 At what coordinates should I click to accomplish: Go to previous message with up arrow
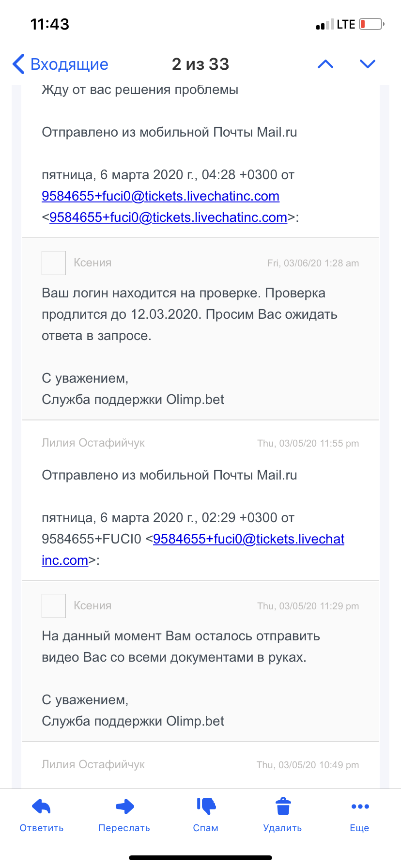(325, 64)
